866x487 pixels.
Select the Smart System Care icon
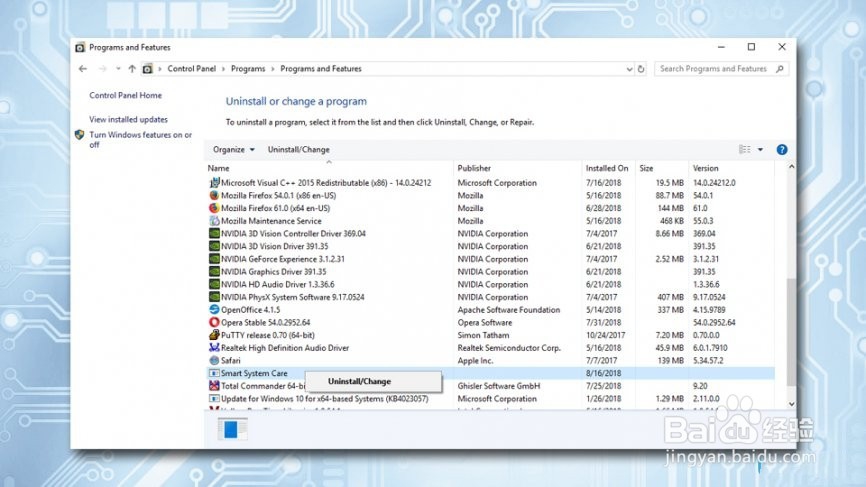(214, 373)
